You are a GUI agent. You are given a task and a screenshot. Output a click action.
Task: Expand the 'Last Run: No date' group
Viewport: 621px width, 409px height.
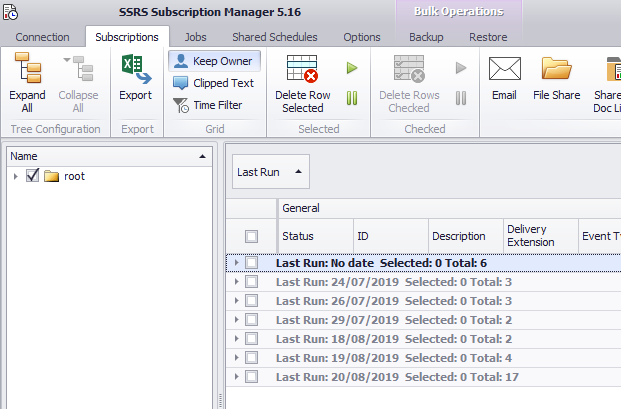[x=236, y=263]
